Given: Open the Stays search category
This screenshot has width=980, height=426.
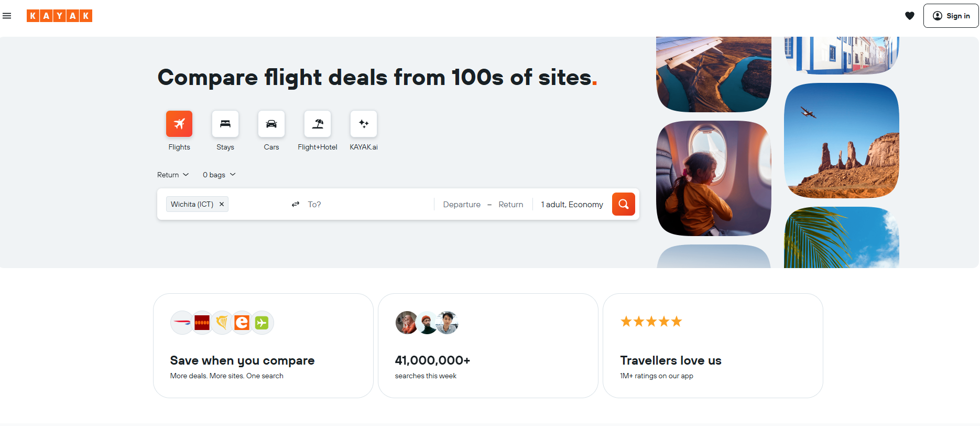Looking at the screenshot, I should [225, 124].
